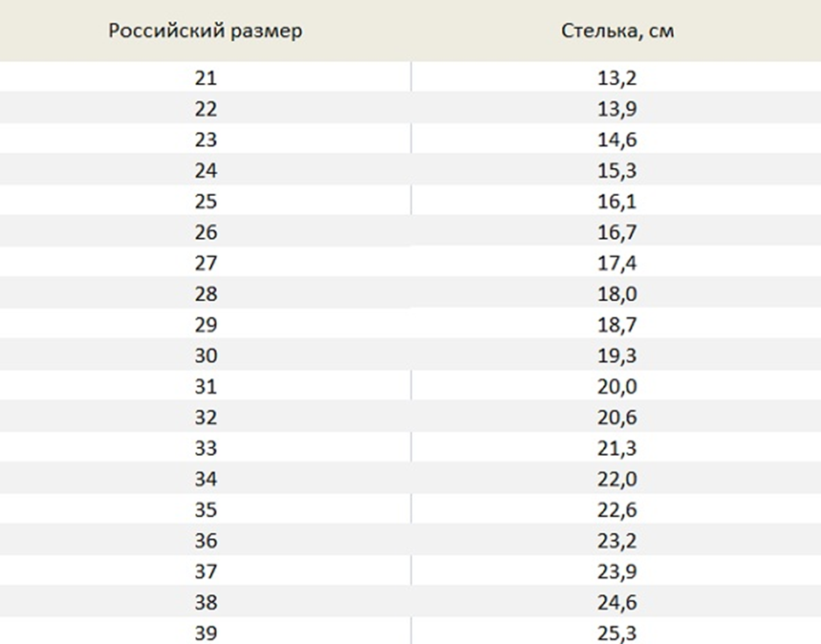Select the insole value 13,2 cell
This screenshot has height=644, width=821.
tap(617, 78)
